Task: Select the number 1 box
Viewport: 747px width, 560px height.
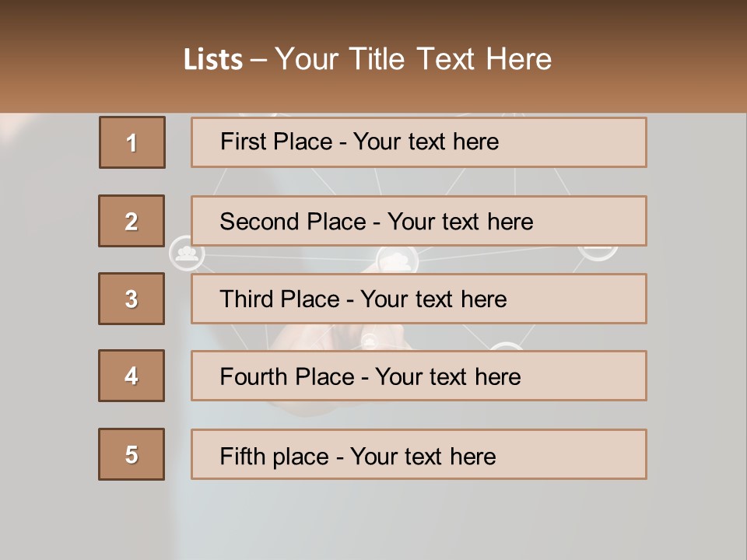Action: pyautogui.click(x=132, y=142)
